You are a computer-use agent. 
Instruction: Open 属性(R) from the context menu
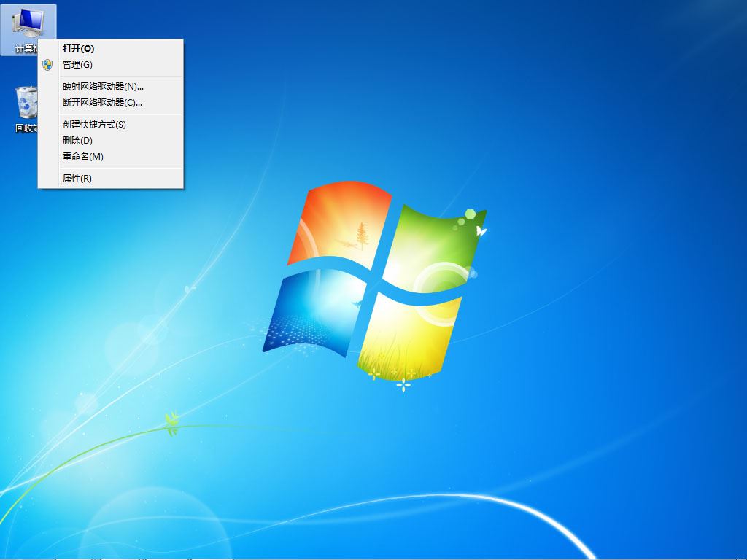pyautogui.click(x=111, y=178)
